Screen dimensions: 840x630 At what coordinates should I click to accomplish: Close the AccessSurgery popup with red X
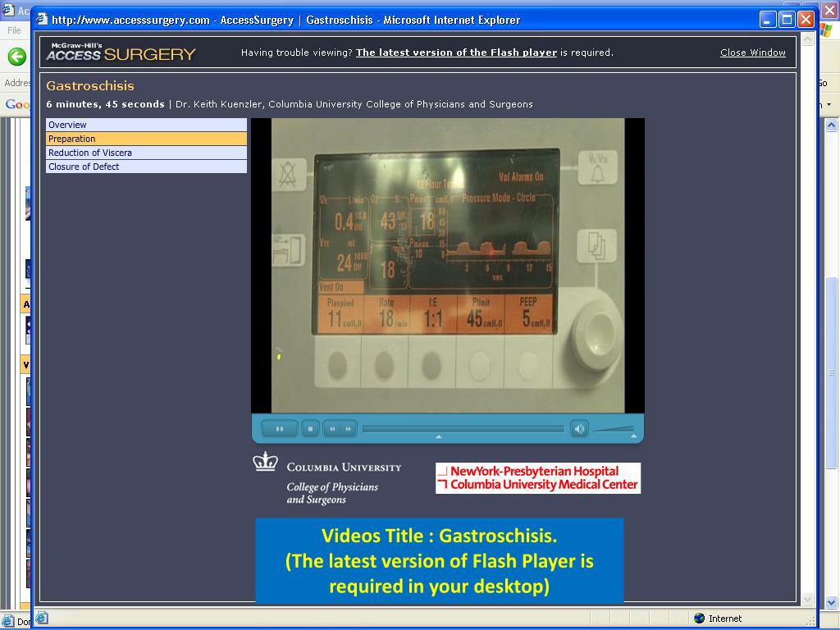(806, 20)
